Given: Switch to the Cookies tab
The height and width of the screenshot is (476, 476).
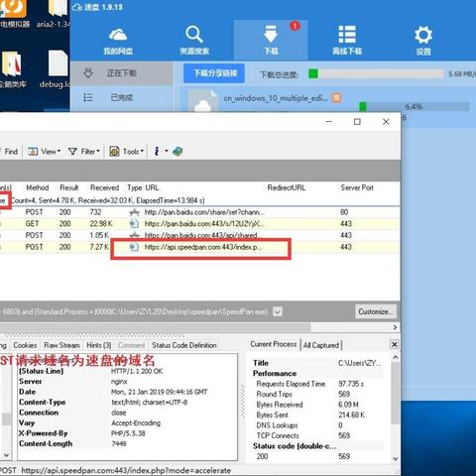Looking at the screenshot, I should (x=25, y=345).
